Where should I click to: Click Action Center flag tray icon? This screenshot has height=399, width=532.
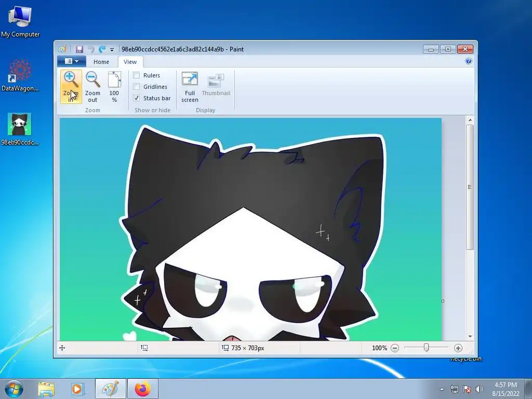click(467, 389)
